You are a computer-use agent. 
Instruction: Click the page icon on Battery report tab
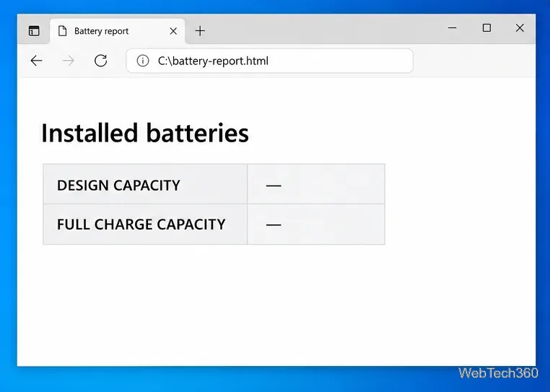[63, 31]
